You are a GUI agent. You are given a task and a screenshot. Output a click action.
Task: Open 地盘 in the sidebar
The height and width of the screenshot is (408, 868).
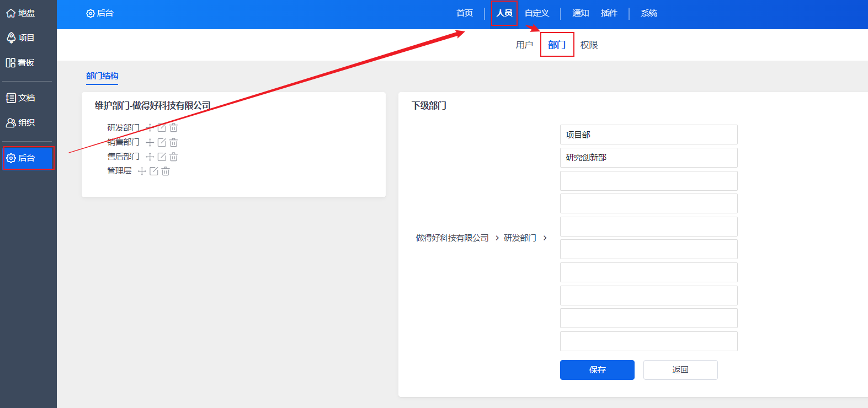click(20, 13)
